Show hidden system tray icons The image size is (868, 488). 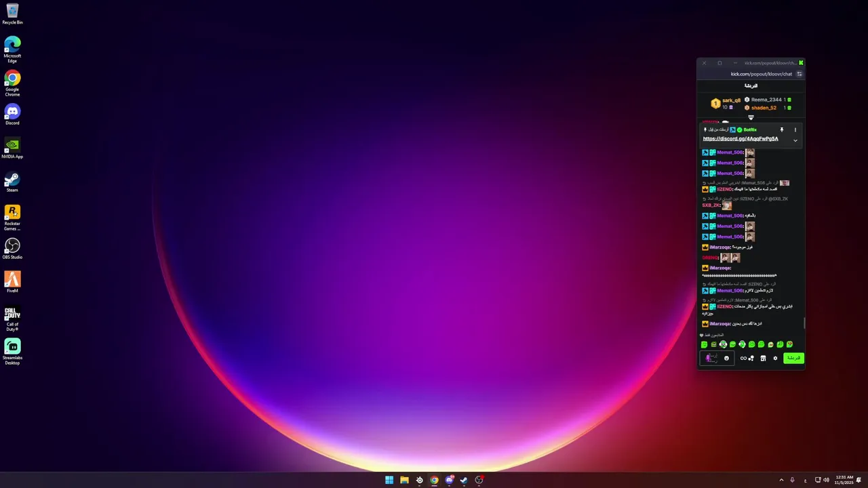pyautogui.click(x=781, y=480)
